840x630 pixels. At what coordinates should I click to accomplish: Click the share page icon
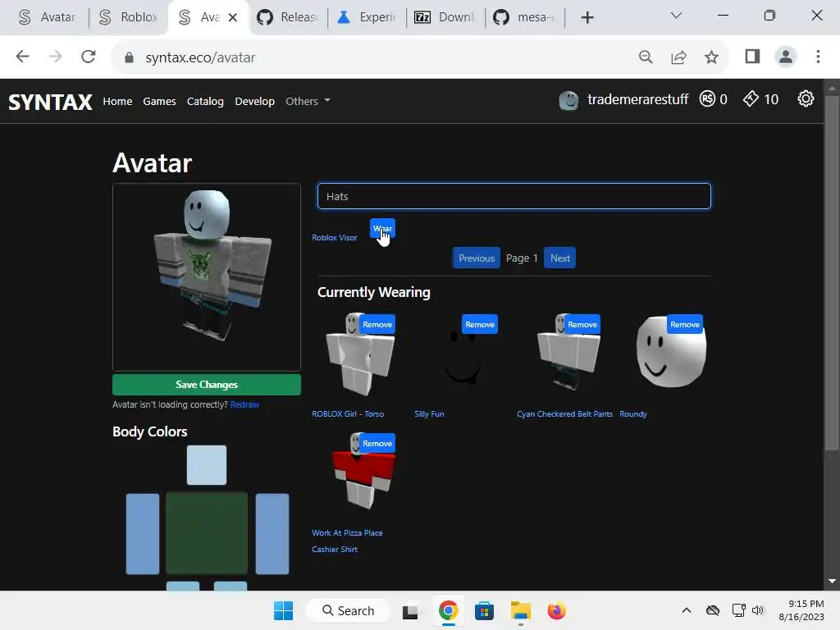click(x=678, y=57)
